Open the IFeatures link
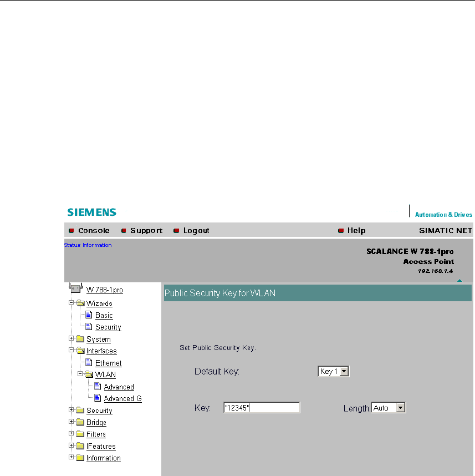Viewport: 475px width, 476px height. pyautogui.click(x=101, y=446)
